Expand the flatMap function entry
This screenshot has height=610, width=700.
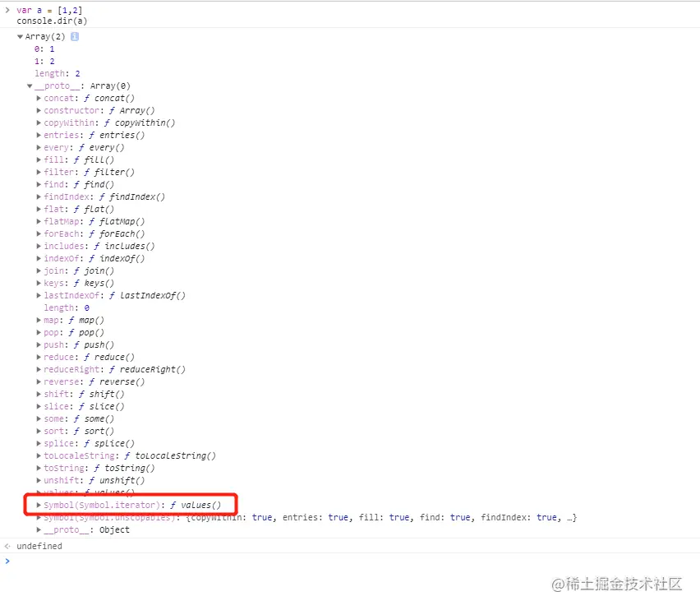coord(39,221)
